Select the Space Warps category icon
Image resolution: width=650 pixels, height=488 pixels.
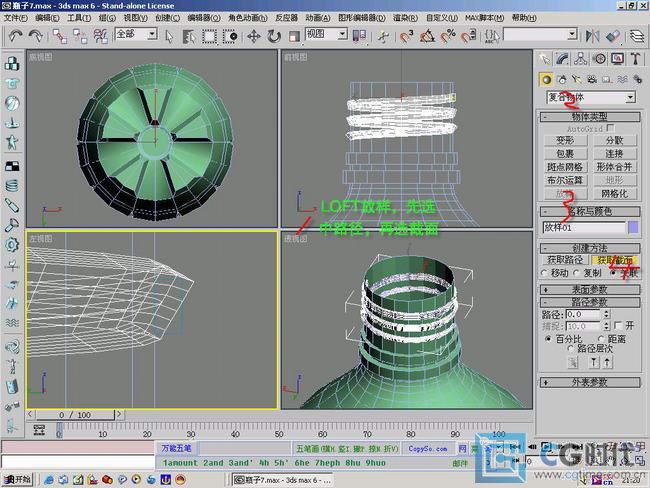622,79
